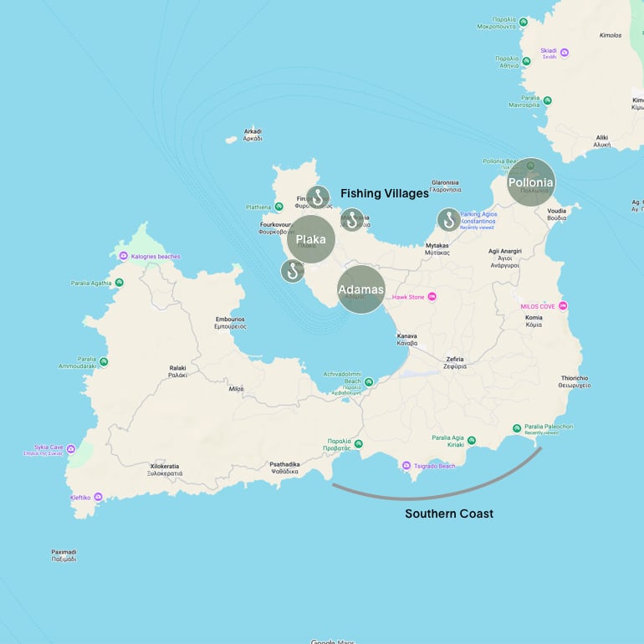Click the Plathiena beach label
644x644 pixels.
tap(258, 207)
